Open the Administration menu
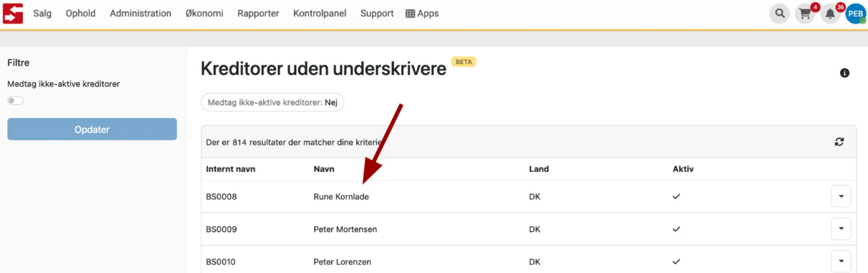The height and width of the screenshot is (273, 868). pos(140,13)
